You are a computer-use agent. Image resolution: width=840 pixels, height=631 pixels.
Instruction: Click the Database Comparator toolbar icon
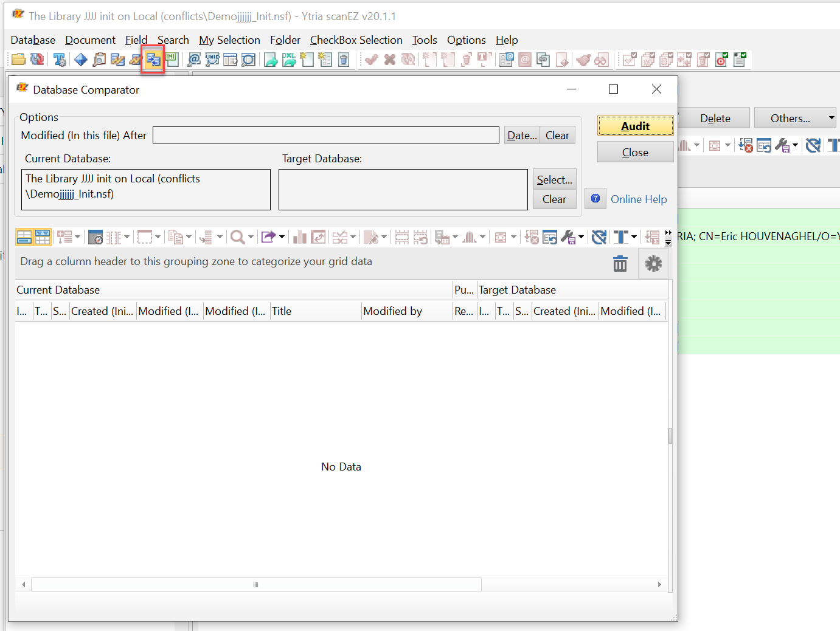coord(153,60)
